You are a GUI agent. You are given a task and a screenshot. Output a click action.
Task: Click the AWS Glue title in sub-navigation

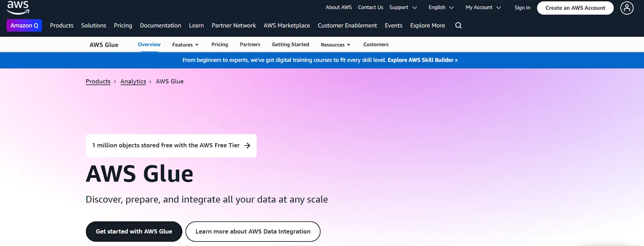pos(104,45)
